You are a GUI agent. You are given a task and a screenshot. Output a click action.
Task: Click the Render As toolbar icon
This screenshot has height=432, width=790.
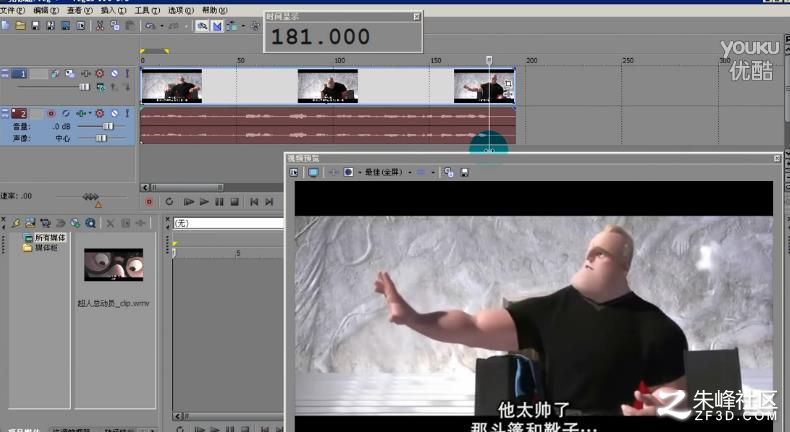point(65,25)
